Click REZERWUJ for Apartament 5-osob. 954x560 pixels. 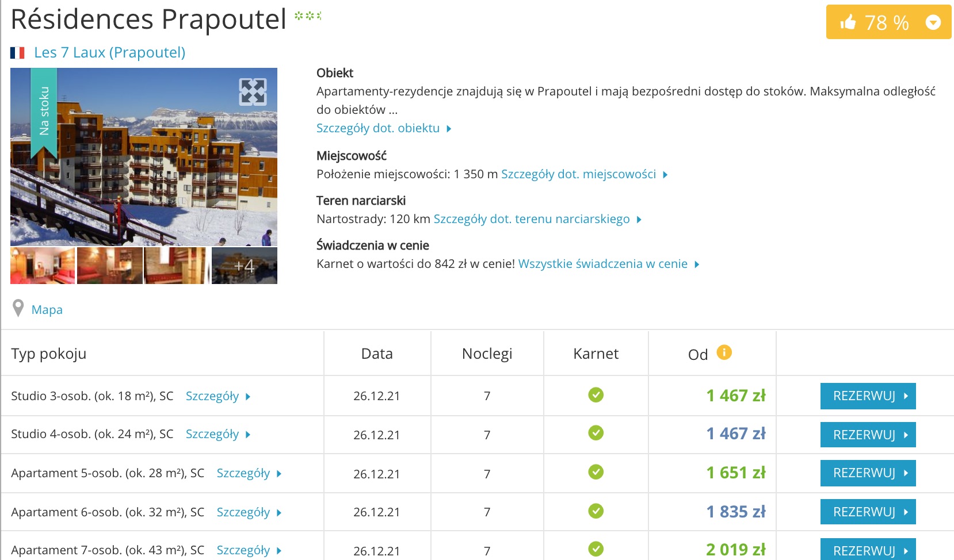pos(868,473)
